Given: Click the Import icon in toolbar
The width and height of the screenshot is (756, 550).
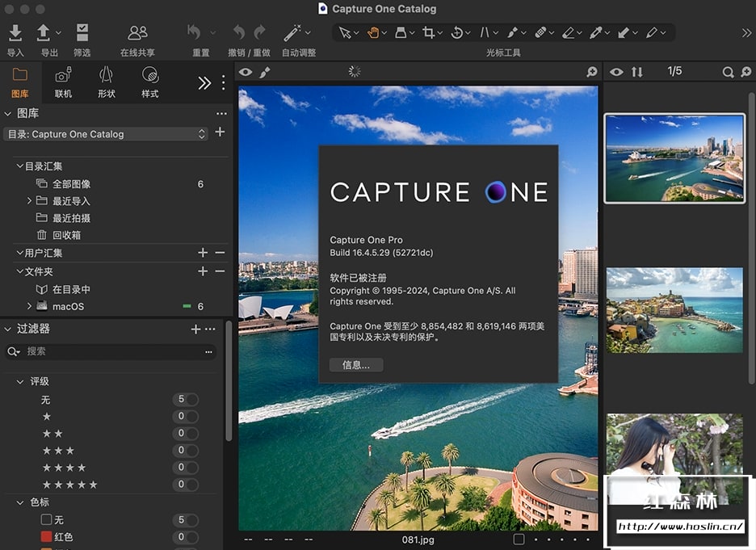Looking at the screenshot, I should pyautogui.click(x=15, y=33).
